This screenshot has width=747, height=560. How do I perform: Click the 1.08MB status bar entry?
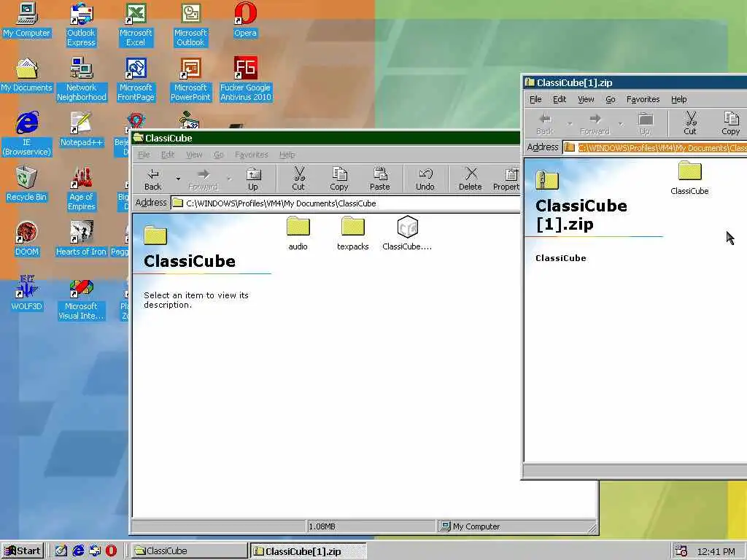coord(371,526)
